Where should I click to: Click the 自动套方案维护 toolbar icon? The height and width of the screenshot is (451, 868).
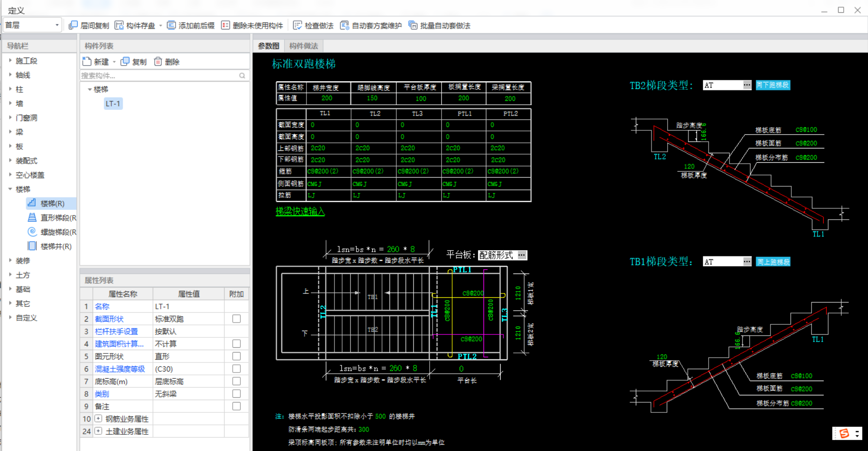point(345,25)
